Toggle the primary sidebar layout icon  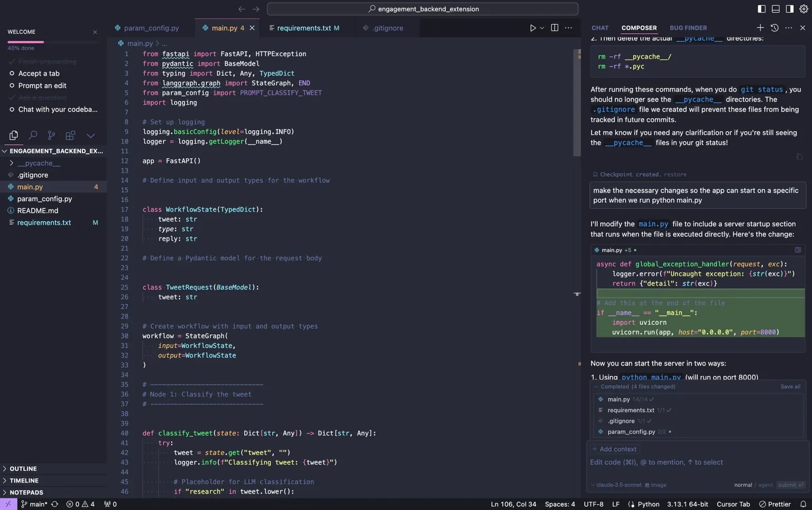pos(762,8)
